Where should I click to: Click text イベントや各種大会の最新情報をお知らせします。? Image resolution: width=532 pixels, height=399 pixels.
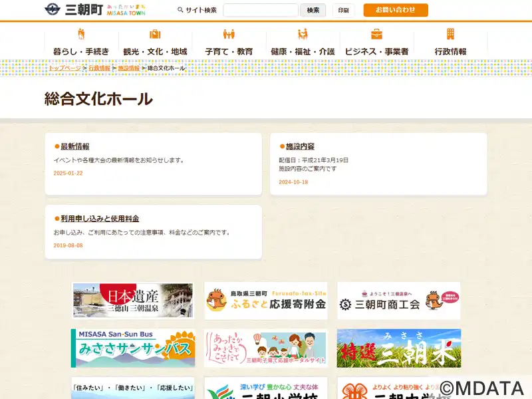point(119,160)
